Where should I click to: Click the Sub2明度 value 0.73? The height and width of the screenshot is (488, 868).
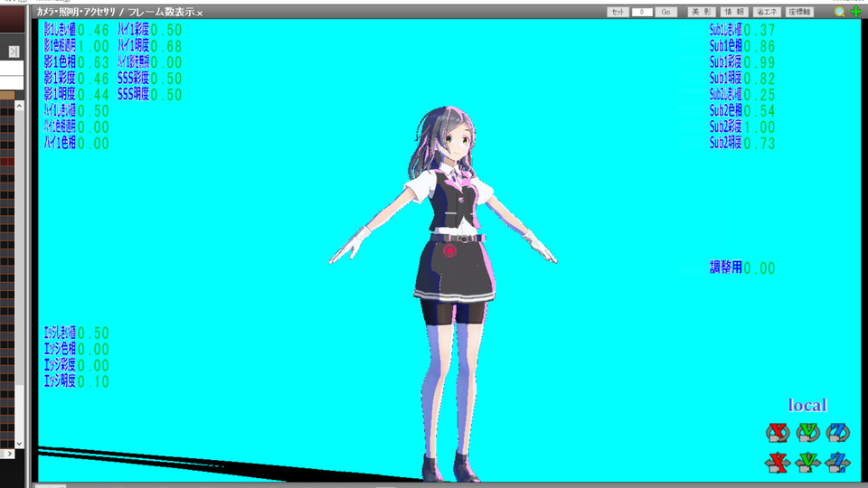(x=759, y=144)
